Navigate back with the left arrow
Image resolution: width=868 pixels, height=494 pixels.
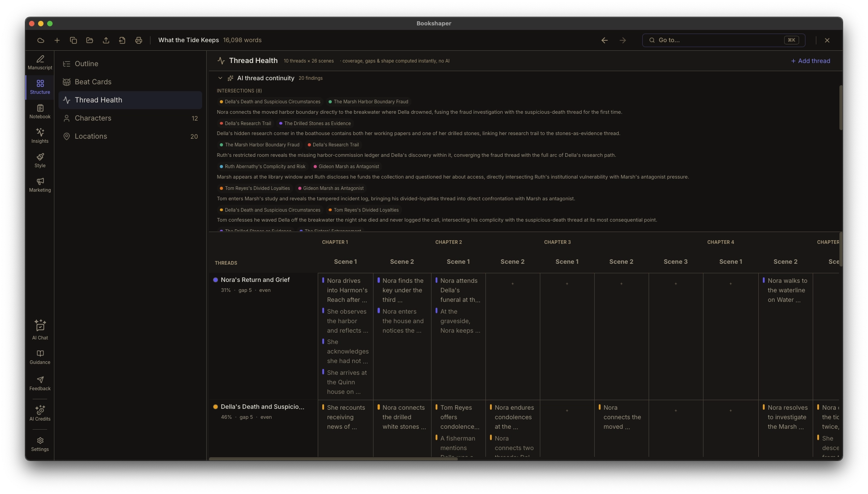coord(605,40)
